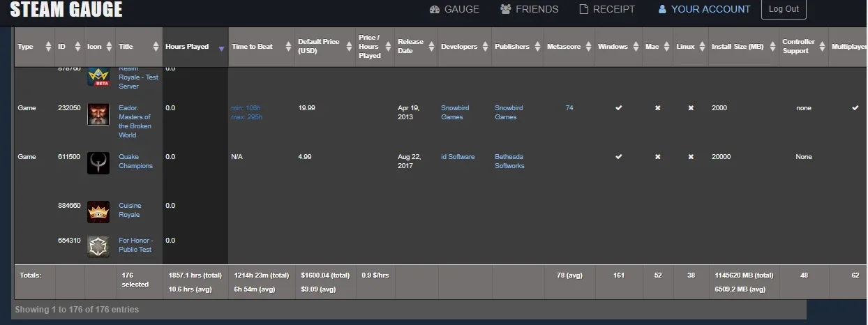Sort by Default Price (USD) column
This screenshot has height=325, width=868.
pos(324,47)
